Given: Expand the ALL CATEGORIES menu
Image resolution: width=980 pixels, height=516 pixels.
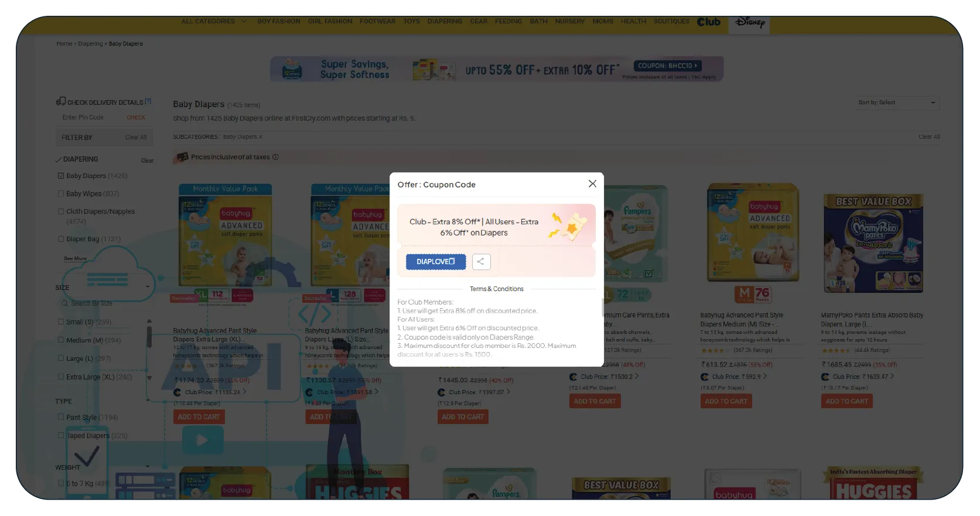Looking at the screenshot, I should 213,21.
